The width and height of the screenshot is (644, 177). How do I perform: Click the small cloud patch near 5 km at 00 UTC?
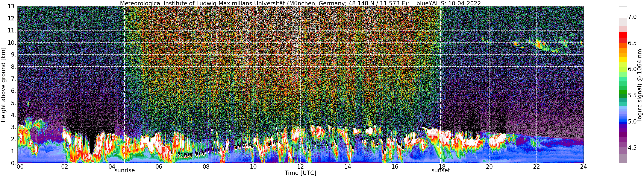tap(28, 103)
